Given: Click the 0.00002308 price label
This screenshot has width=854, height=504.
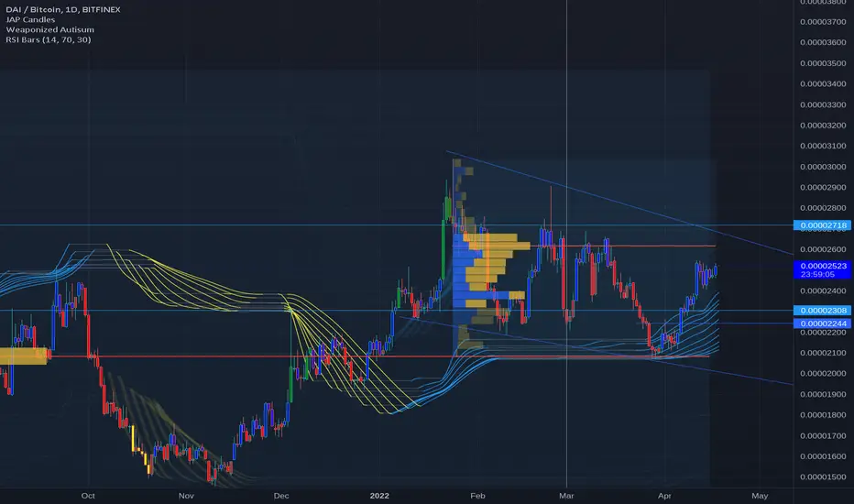Looking at the screenshot, I should point(823,311).
